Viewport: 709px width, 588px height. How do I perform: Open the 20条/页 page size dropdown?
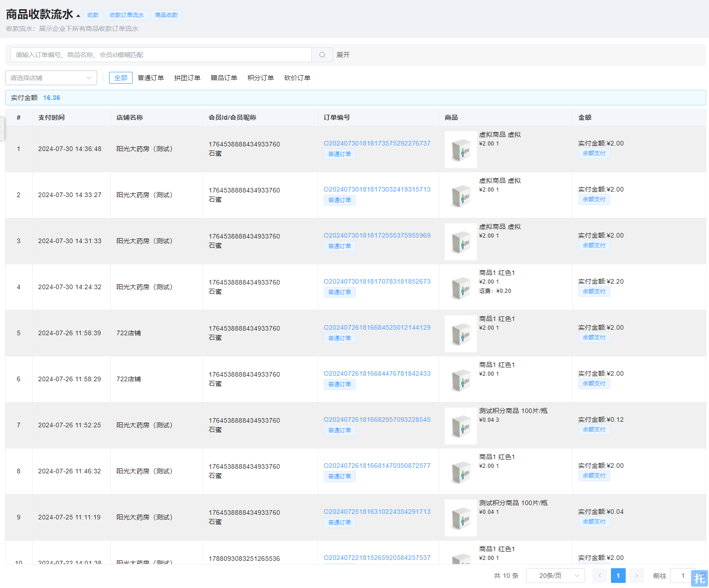[556, 576]
